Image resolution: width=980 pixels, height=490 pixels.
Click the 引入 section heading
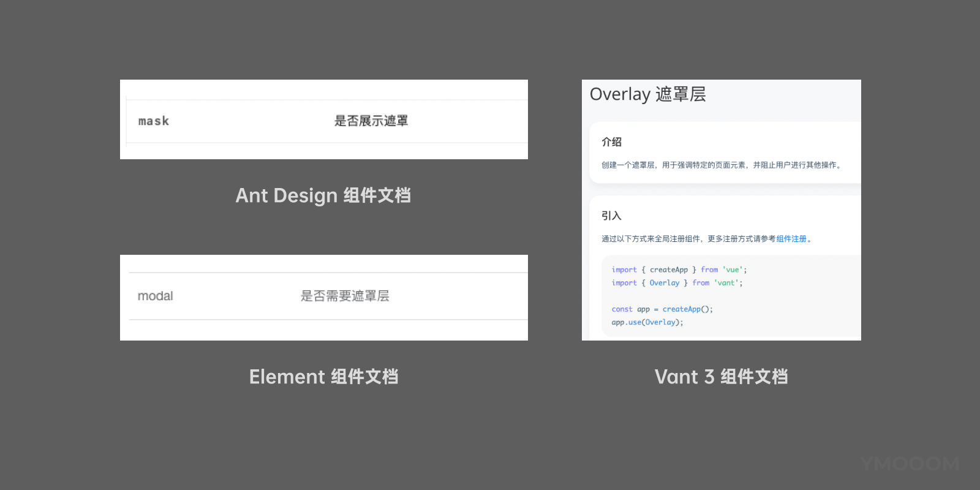611,216
